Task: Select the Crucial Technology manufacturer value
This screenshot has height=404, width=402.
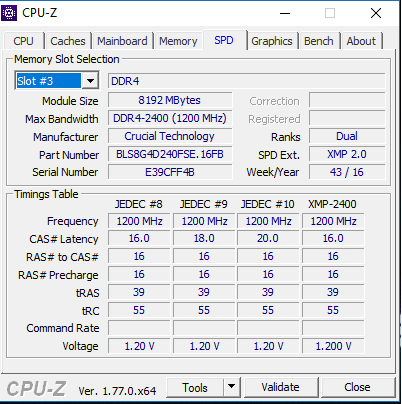Action: coord(170,136)
